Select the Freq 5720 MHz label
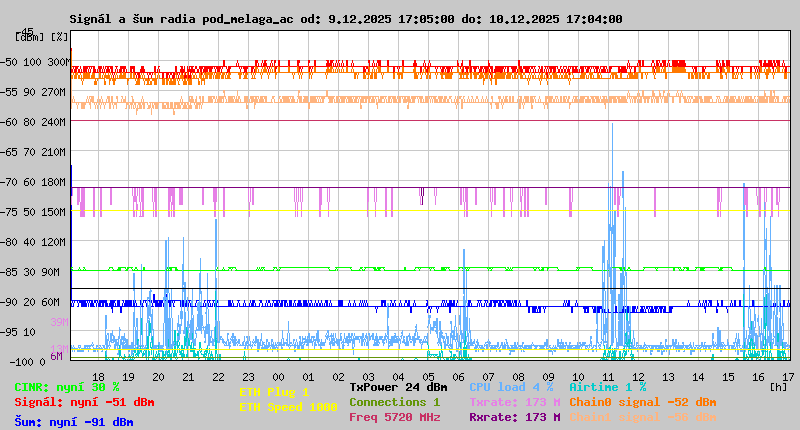800x430 pixels. pos(394,417)
